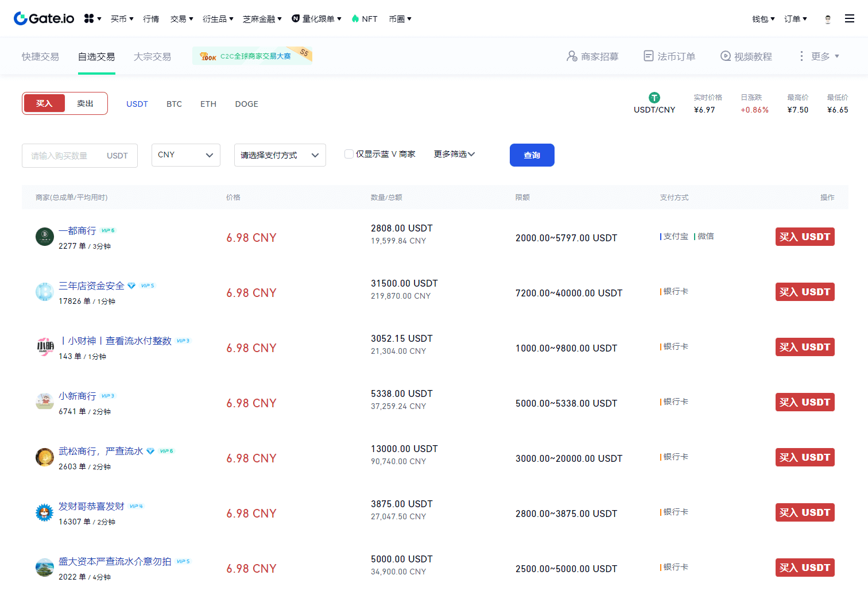The width and height of the screenshot is (868, 602).
Task: Expand the 更多筛选 filter options
Action: tap(454, 154)
